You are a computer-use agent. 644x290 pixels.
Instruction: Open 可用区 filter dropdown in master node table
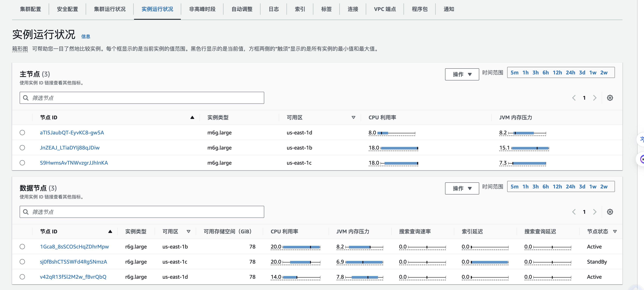point(353,117)
